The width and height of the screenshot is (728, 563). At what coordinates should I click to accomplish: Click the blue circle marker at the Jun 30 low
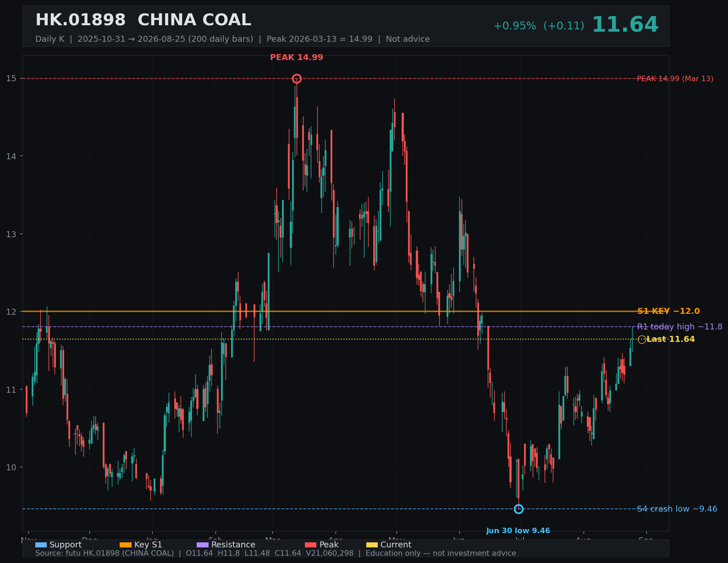(518, 509)
